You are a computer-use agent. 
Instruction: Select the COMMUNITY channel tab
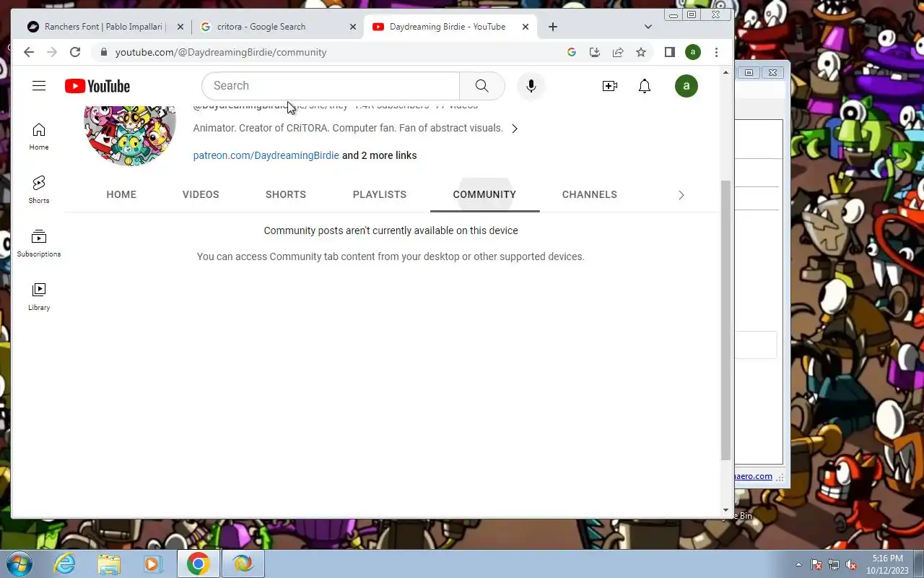tap(484, 194)
